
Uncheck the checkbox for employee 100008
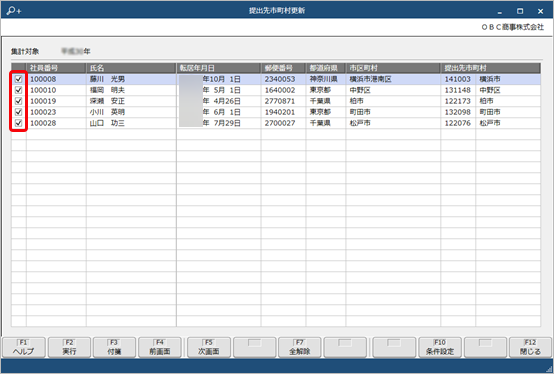point(18,79)
